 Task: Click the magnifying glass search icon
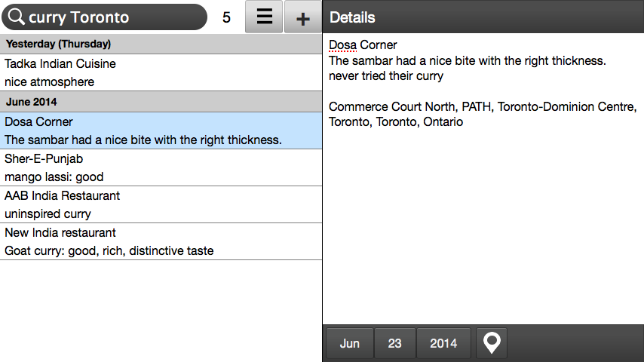point(17,17)
